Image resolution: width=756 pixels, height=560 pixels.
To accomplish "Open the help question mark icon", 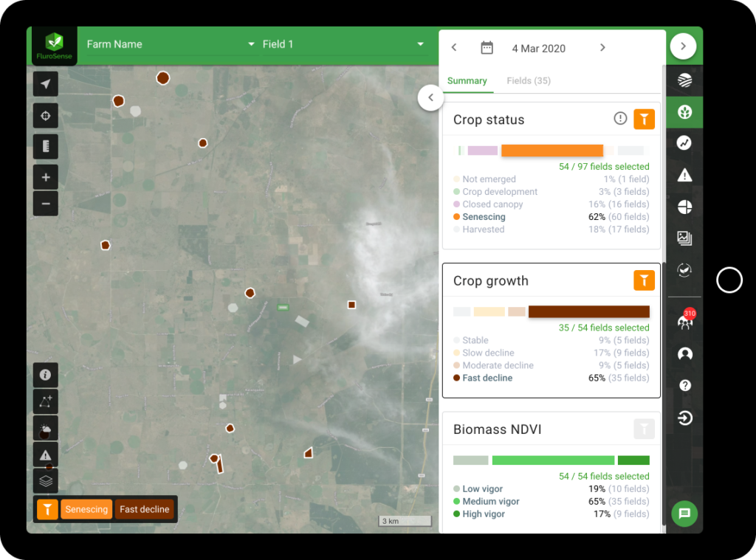I will (684, 386).
